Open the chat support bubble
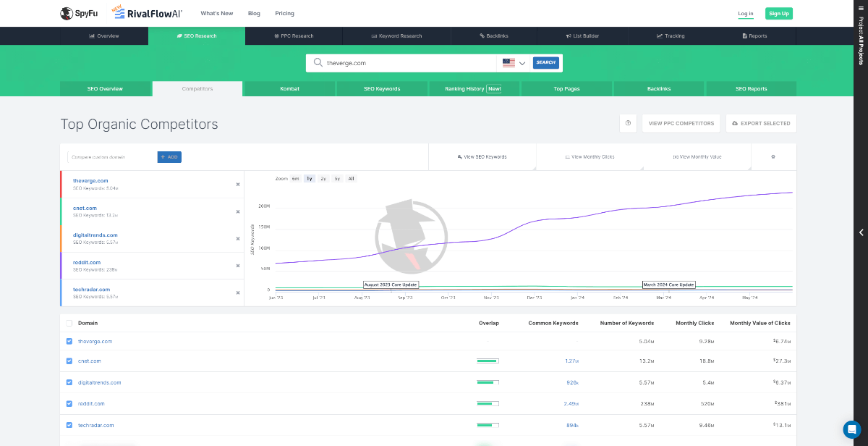This screenshot has height=446, width=868. [x=852, y=429]
